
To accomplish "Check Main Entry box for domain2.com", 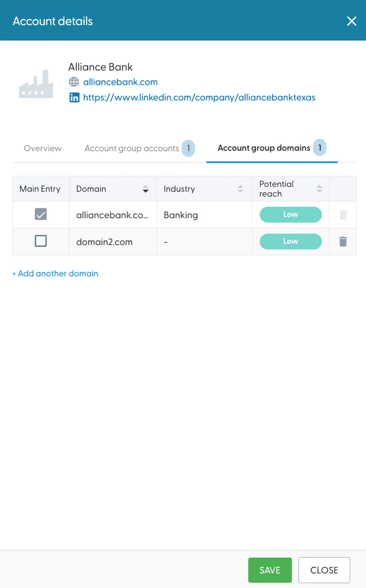I will pos(41,241).
